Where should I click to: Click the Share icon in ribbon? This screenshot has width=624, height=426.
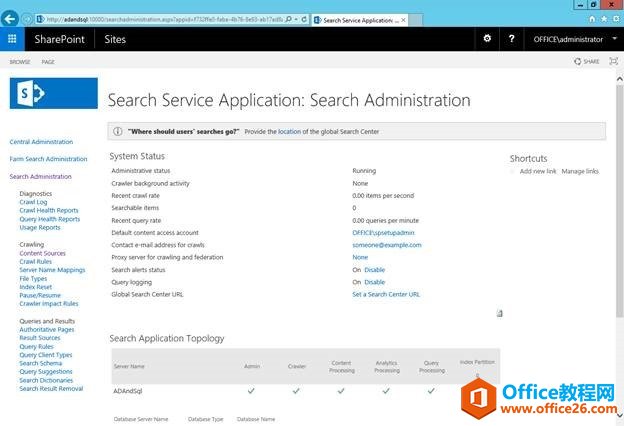click(587, 61)
